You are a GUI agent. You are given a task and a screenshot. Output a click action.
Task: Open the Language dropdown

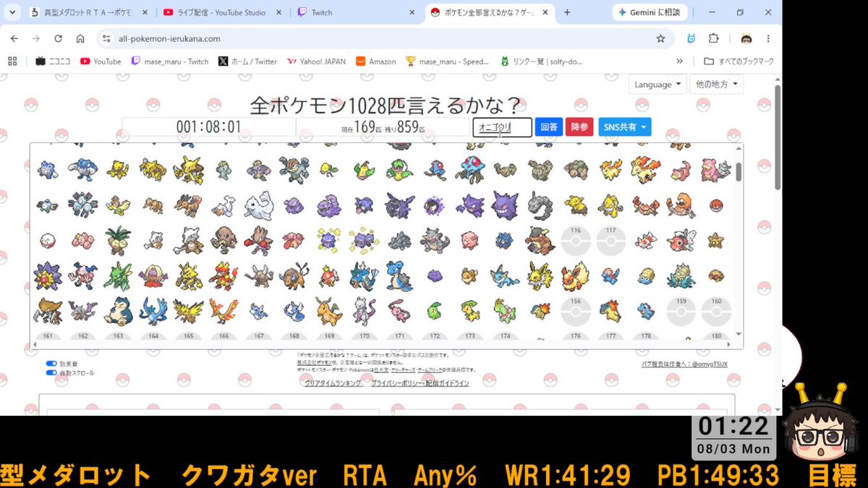coord(657,84)
